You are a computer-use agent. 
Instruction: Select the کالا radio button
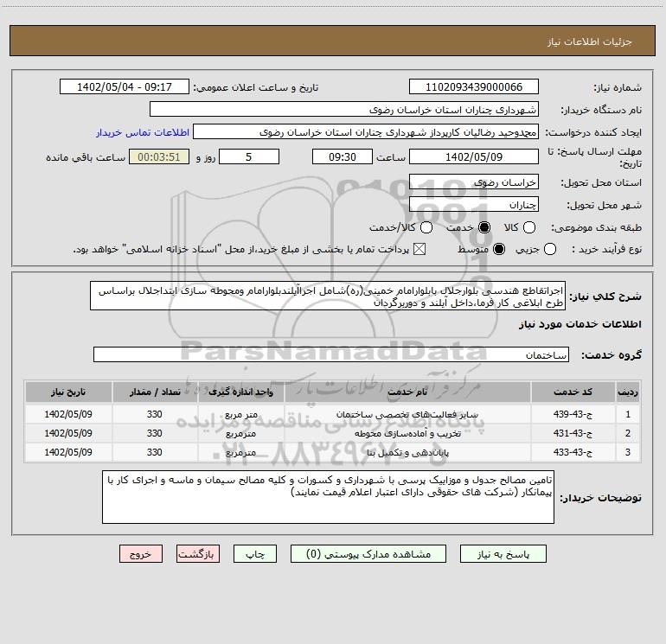(528, 227)
